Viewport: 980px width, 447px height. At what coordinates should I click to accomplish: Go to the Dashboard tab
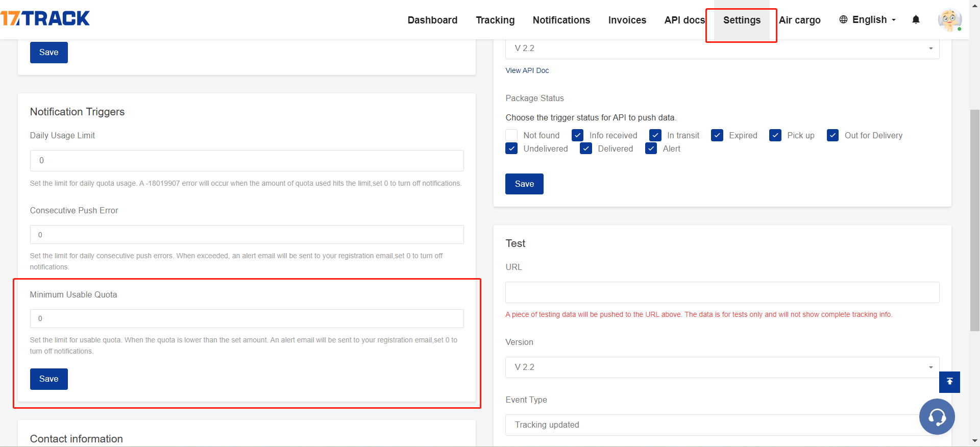(x=432, y=20)
